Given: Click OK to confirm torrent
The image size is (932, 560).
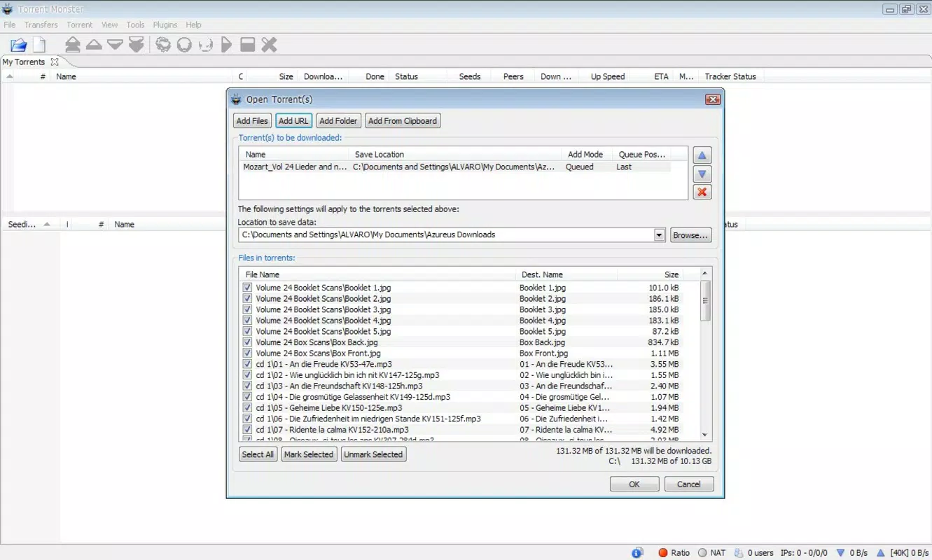Looking at the screenshot, I should point(634,484).
